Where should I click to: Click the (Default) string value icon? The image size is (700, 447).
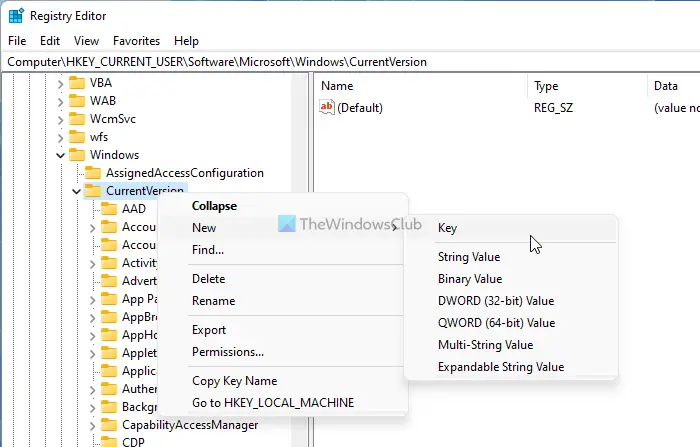(327, 107)
